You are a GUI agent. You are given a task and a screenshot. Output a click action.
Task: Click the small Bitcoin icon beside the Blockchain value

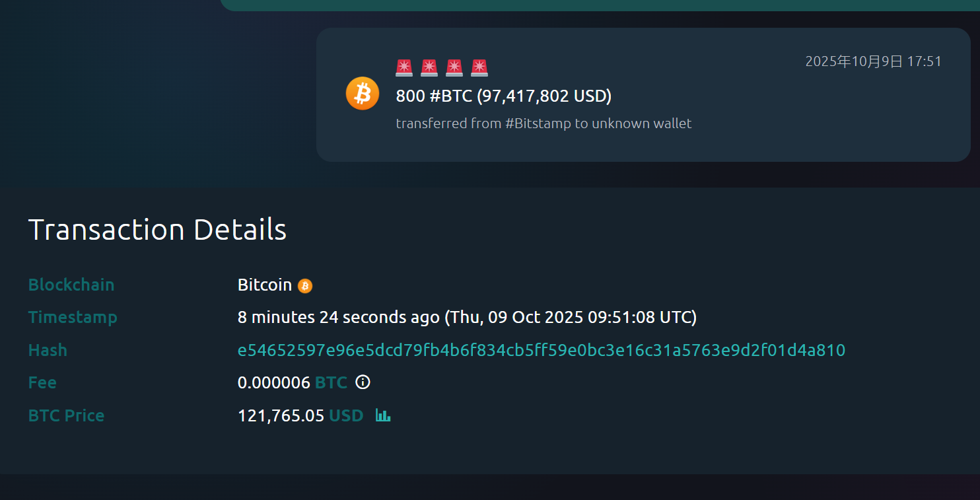305,285
